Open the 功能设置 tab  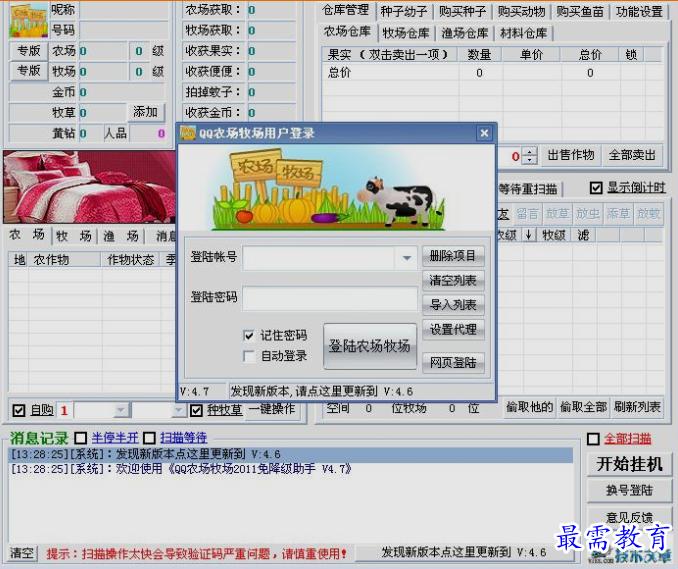[639, 11]
